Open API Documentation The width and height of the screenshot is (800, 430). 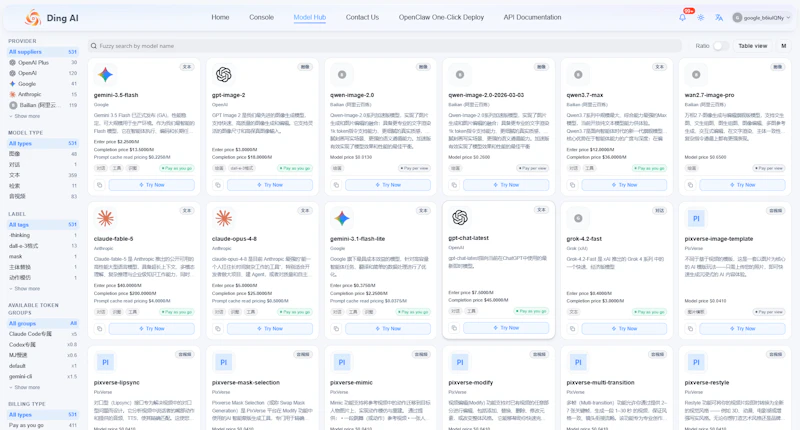coord(532,17)
